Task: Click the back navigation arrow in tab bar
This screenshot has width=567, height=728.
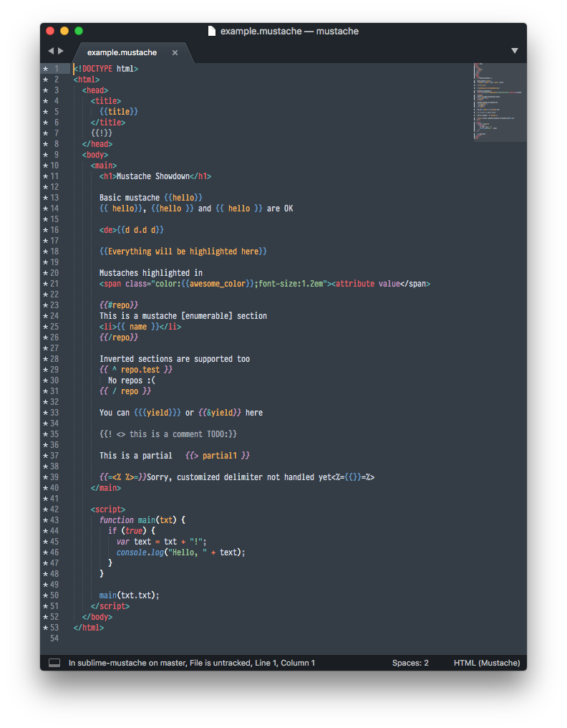Action: (x=51, y=51)
